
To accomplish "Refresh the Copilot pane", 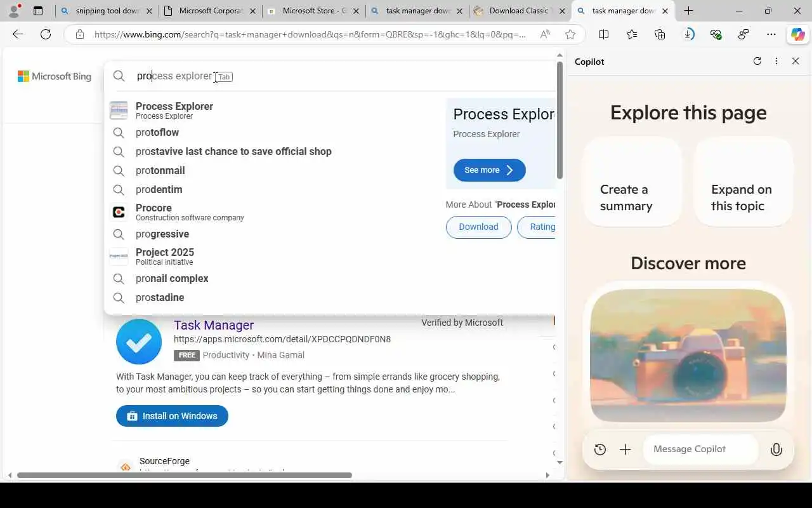I will (757, 61).
